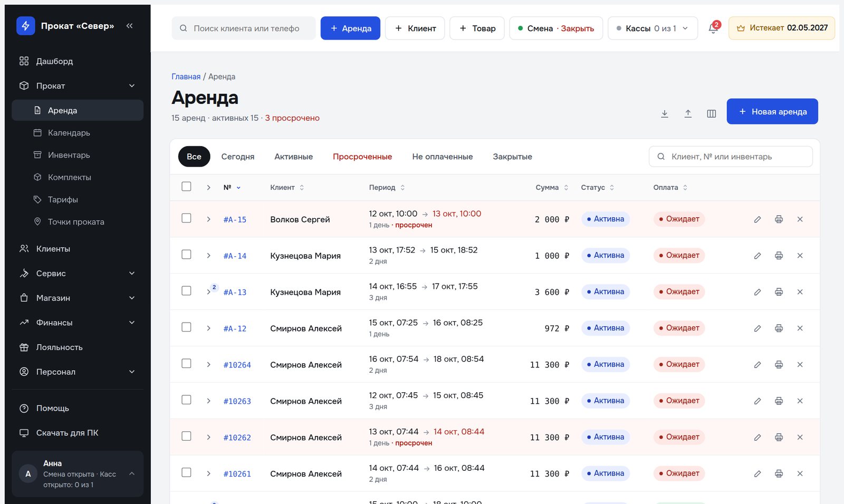Expand the Магазин sidebar section
This screenshot has width=844, height=504.
click(x=78, y=298)
